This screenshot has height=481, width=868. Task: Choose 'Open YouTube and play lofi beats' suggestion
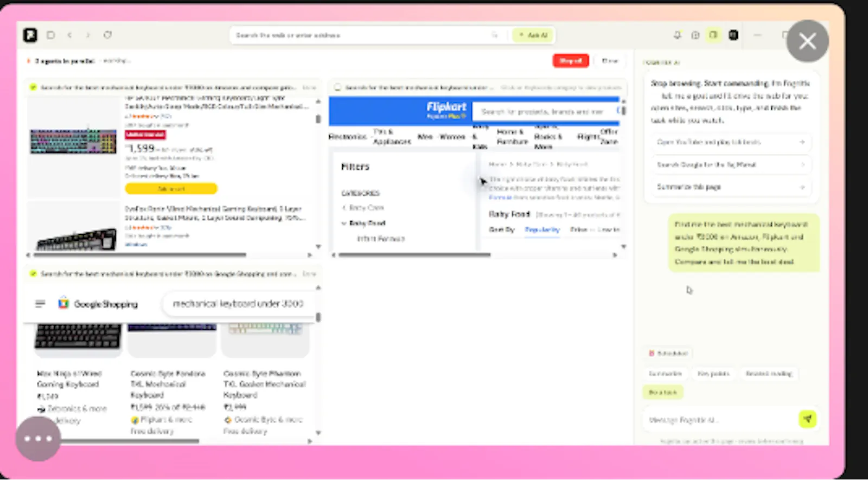pos(730,142)
